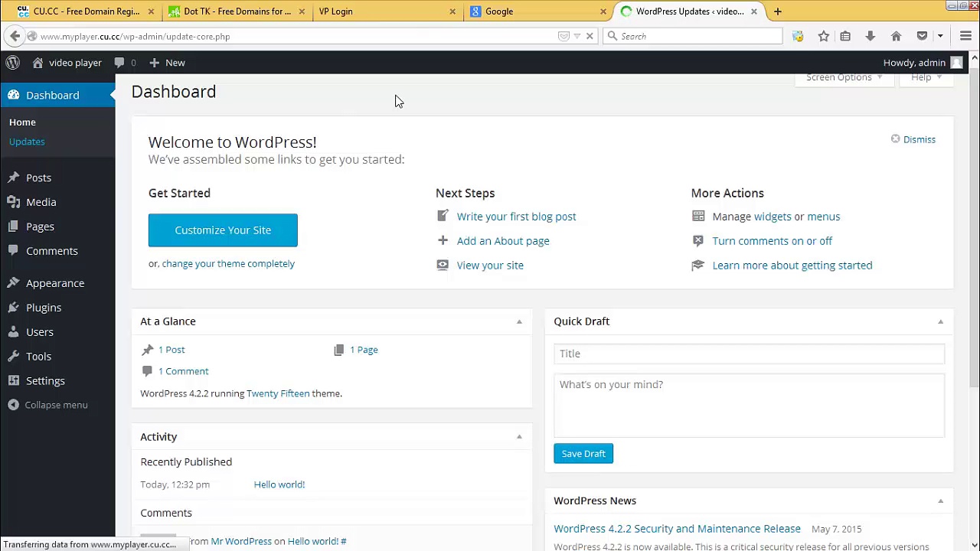The height and width of the screenshot is (551, 980).
Task: Open the Settings menu
Action: pyautogui.click(x=45, y=381)
